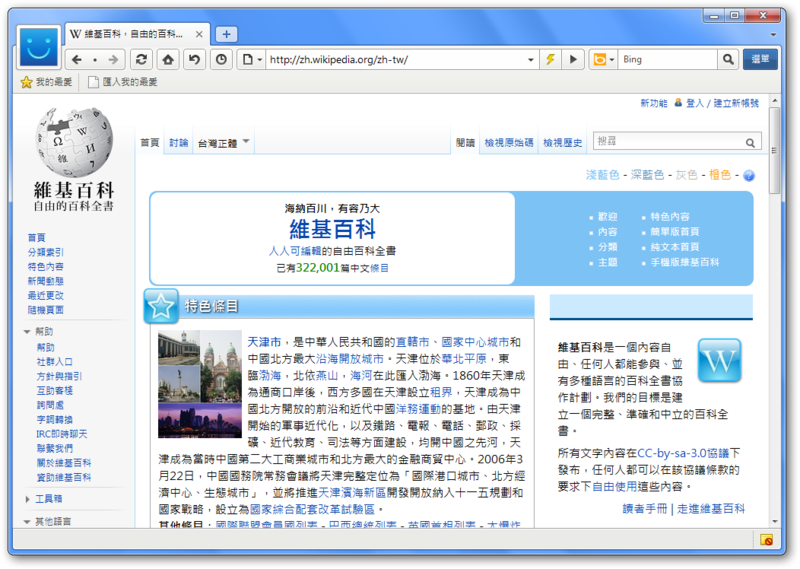
Task: Click the magnifier search button in toolbar
Action: click(x=728, y=59)
